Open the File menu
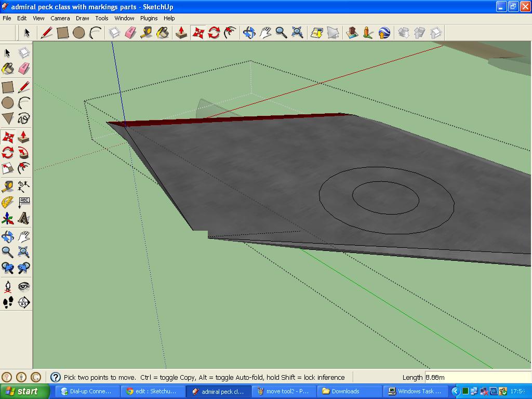This screenshot has height=399, width=532. tap(7, 18)
